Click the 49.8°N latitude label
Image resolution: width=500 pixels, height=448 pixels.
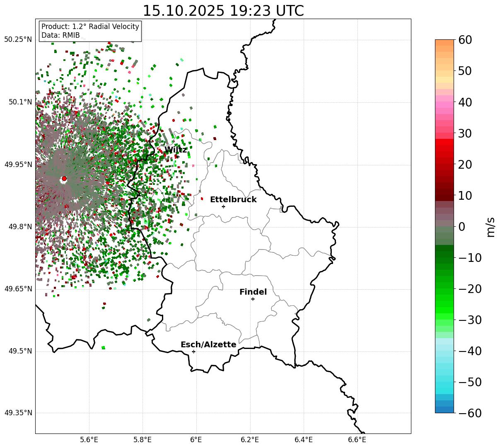tap(20, 227)
